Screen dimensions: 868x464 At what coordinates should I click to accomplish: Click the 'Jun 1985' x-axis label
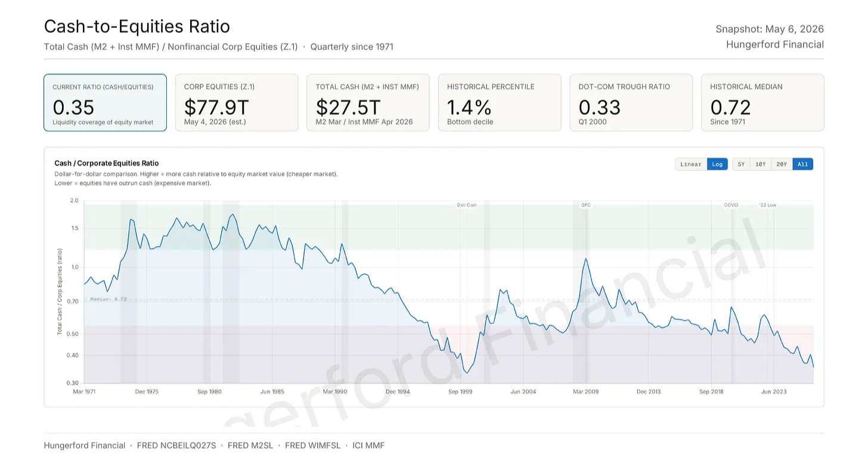(x=272, y=392)
